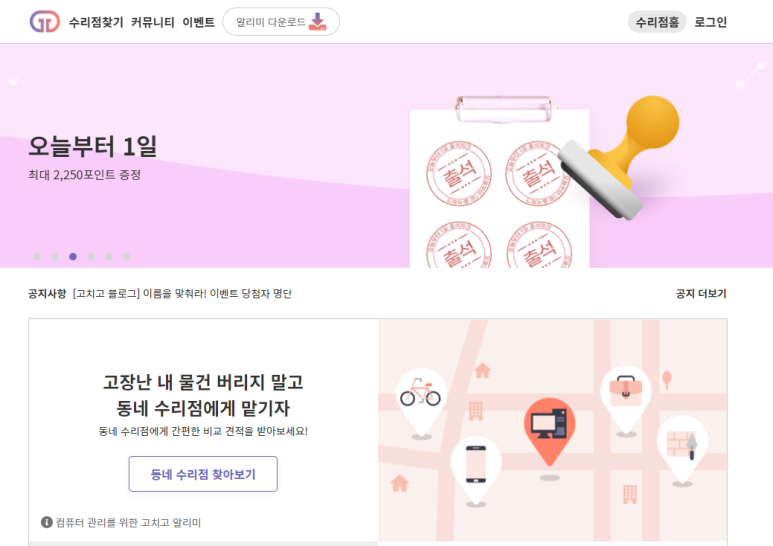The height and width of the screenshot is (546, 773).
Task: Click the download icon in 알리미 다운로드
Action: click(x=317, y=22)
